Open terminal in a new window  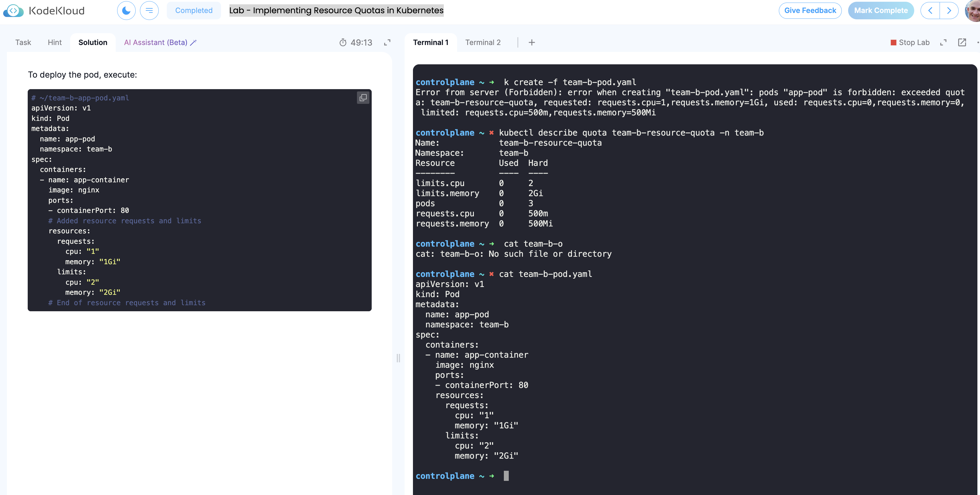pyautogui.click(x=962, y=43)
